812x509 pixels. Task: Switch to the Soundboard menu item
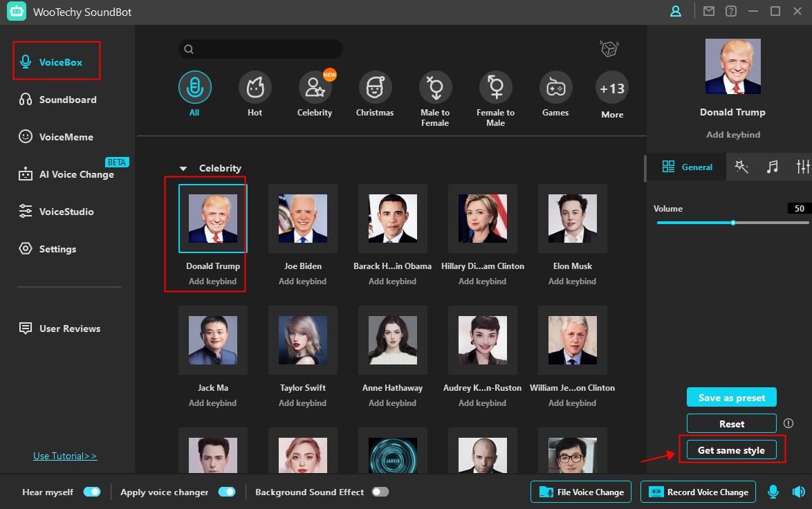pyautogui.click(x=67, y=100)
